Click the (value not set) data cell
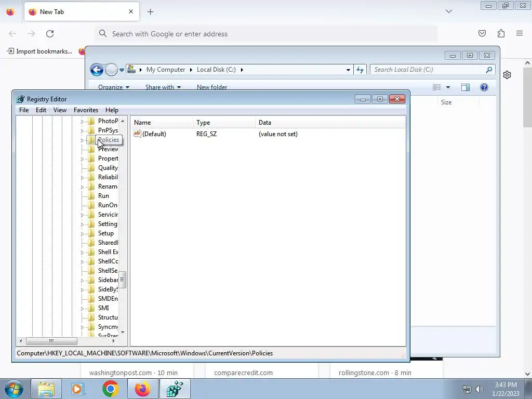 tap(278, 134)
